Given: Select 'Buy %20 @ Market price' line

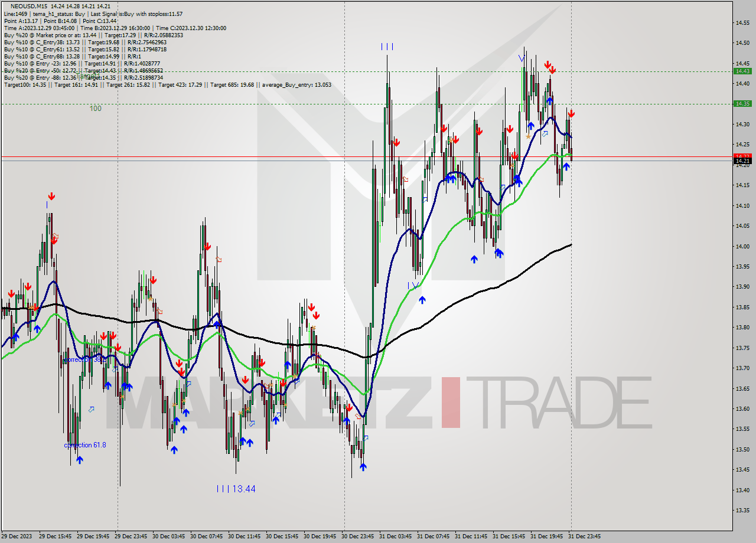Looking at the screenshot, I should 93,35.
